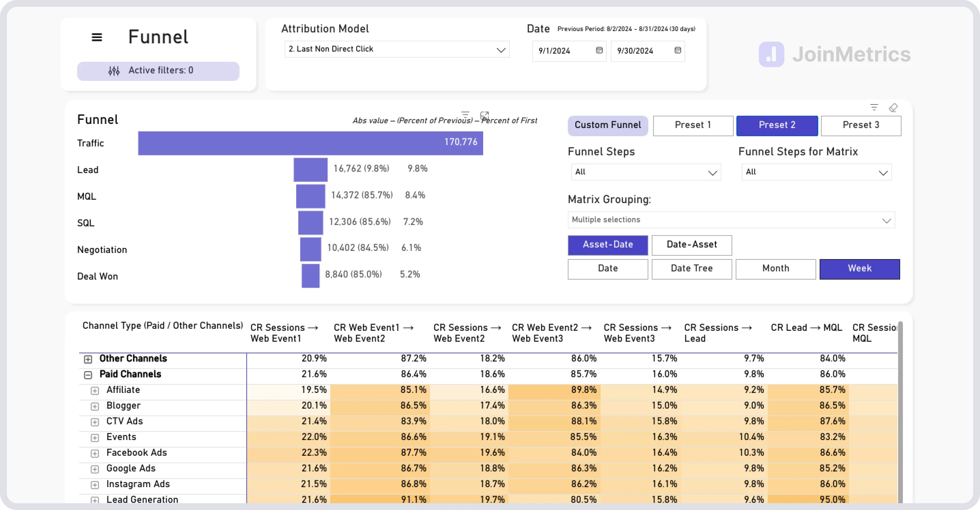Click the calendar icon for the 9/30/2024 end date
This screenshot has height=510, width=980.
678,50
